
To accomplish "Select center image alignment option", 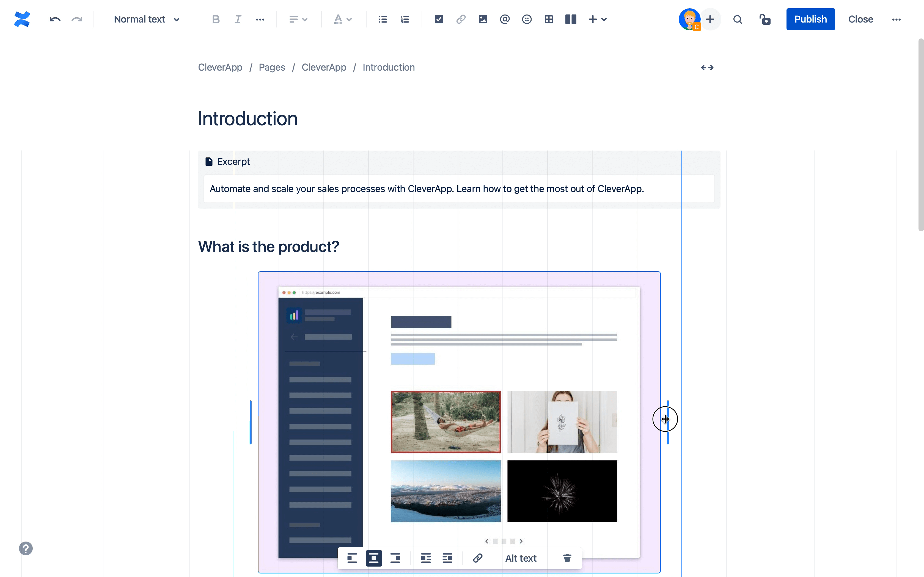I will pyautogui.click(x=374, y=558).
